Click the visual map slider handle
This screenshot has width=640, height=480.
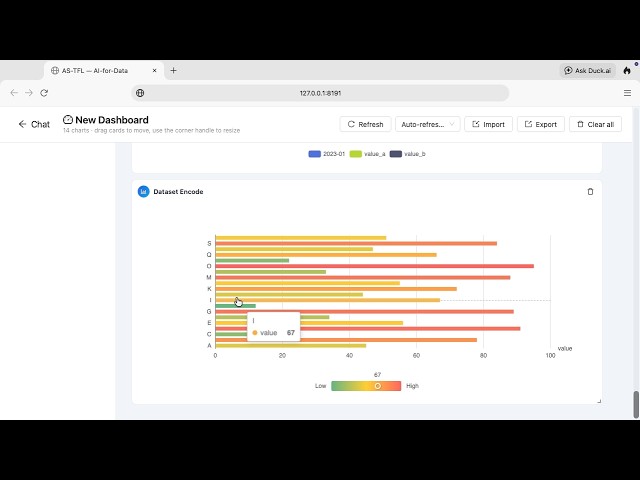[378, 386]
